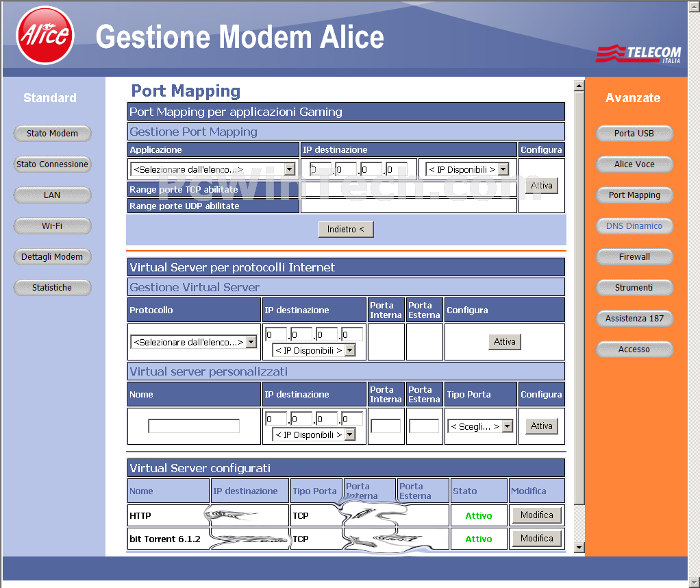The image size is (700, 588).
Task: Click the Indietro back button
Action: click(x=346, y=229)
